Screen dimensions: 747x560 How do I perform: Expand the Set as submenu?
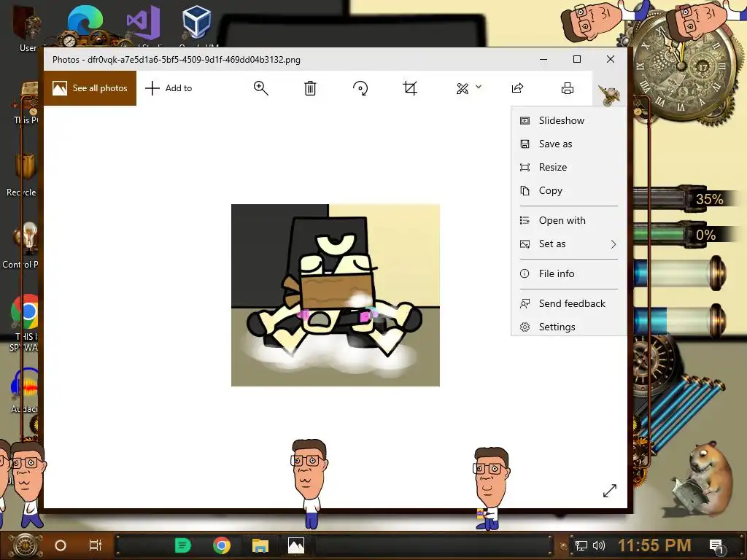569,244
